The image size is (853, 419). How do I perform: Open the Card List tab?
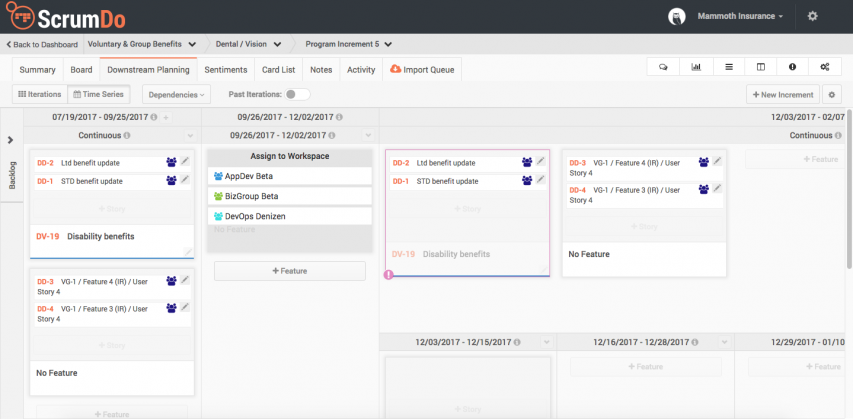pos(277,69)
